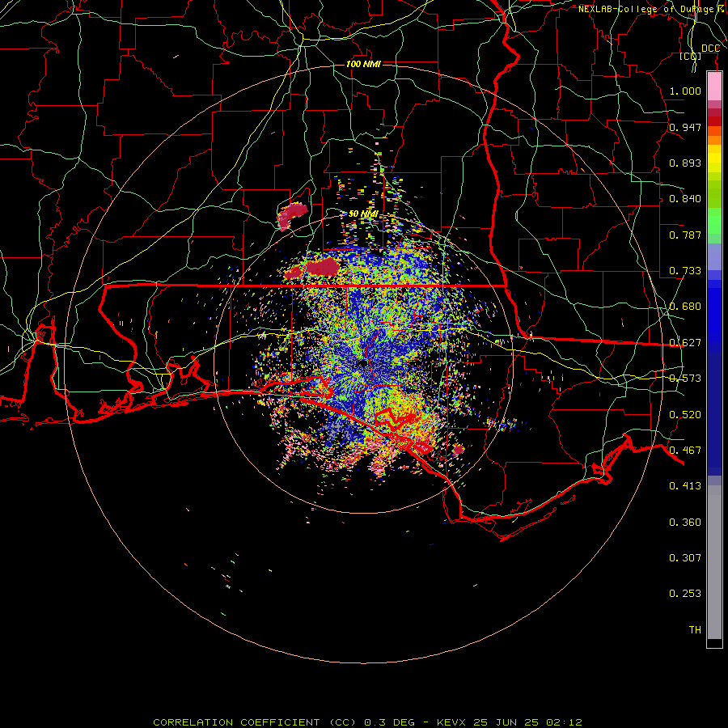Click the 0.893 legend value
Viewport: 728px width, 728px height.
(685, 163)
